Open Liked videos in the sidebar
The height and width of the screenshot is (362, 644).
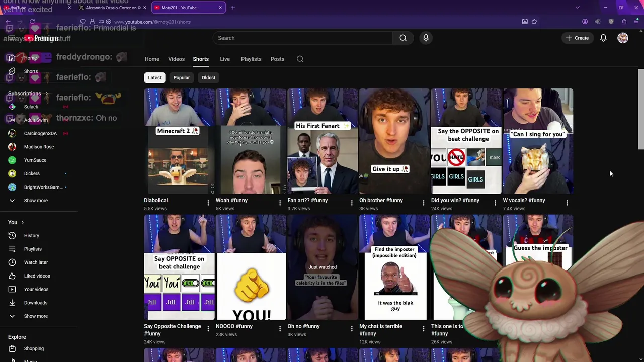pos(37,276)
